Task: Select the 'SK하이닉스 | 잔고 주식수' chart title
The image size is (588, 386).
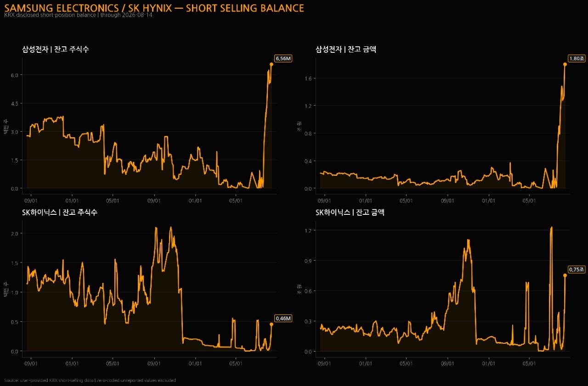Action: [x=60, y=213]
